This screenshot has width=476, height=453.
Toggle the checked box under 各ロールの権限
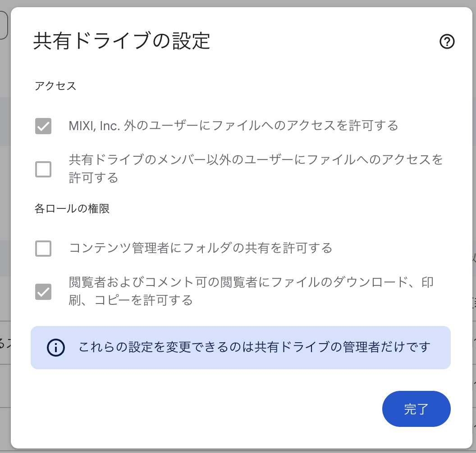tap(43, 290)
